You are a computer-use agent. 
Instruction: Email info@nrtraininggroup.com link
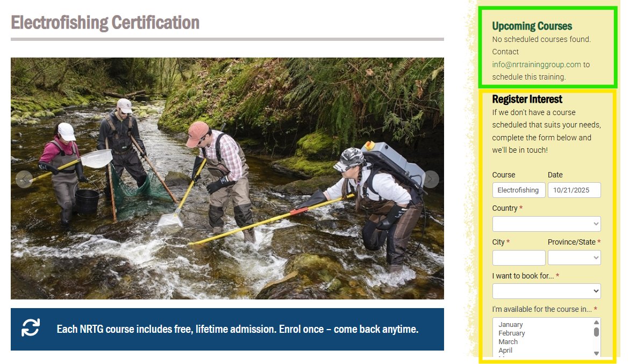[537, 65]
